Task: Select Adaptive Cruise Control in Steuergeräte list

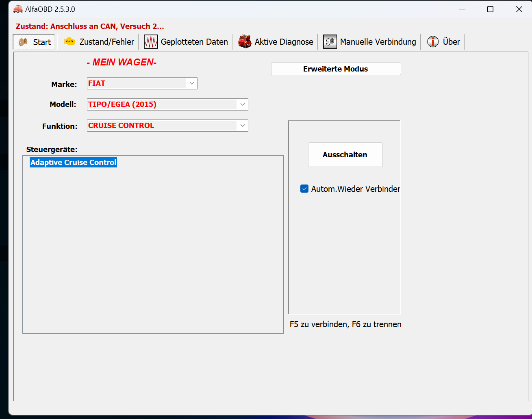Action: [x=74, y=163]
